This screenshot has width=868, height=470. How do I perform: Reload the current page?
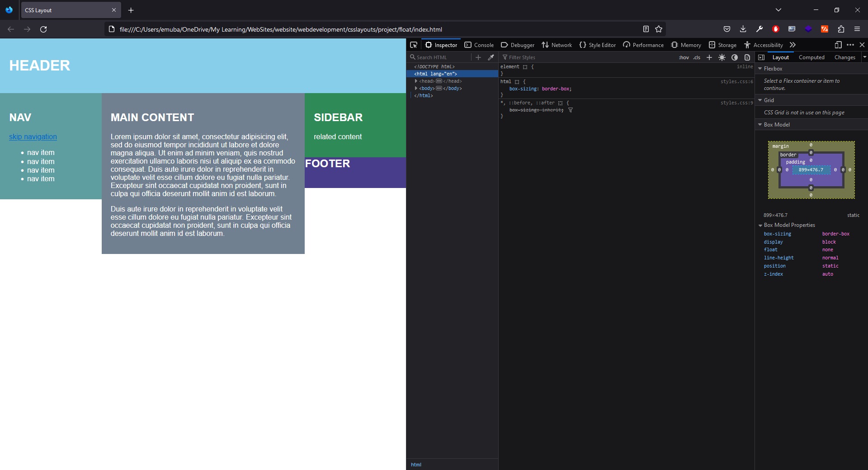click(43, 29)
